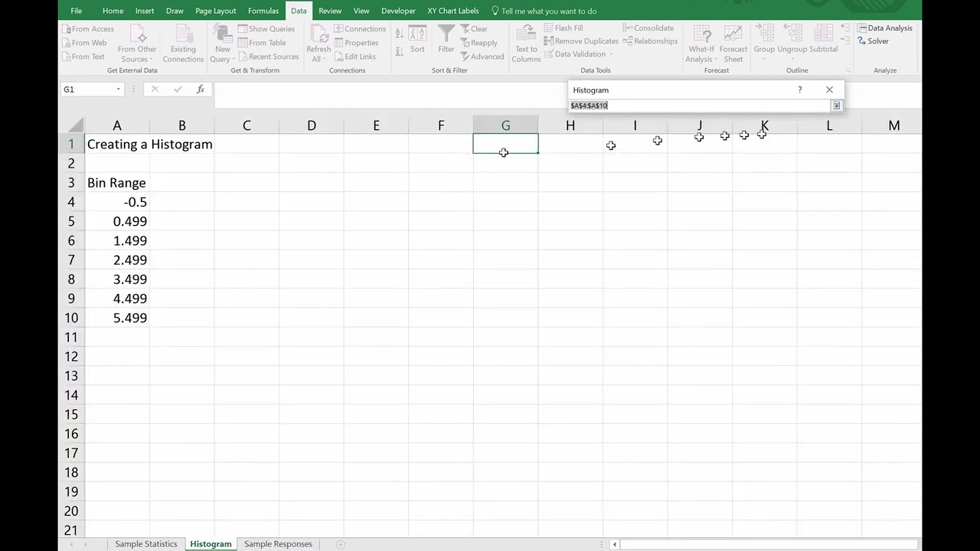The height and width of the screenshot is (551, 980).
Task: Open the Developer ribbon tab
Action: pos(398,11)
